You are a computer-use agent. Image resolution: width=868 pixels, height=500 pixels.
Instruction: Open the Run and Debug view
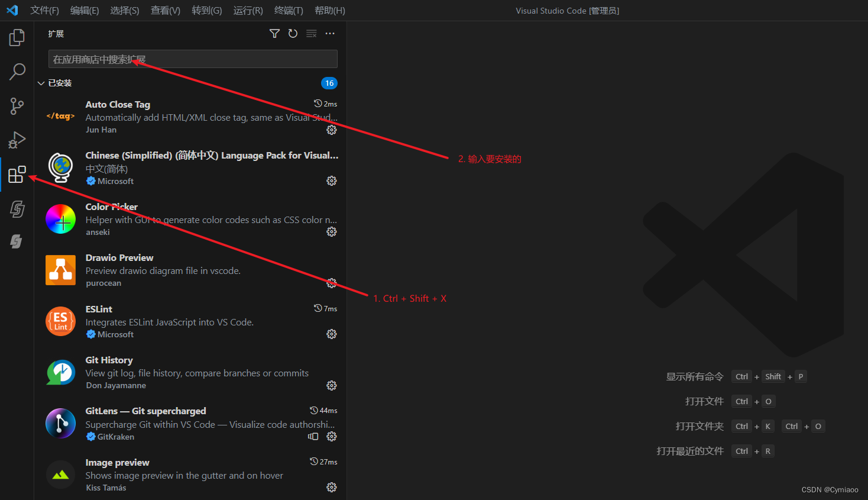pos(17,140)
